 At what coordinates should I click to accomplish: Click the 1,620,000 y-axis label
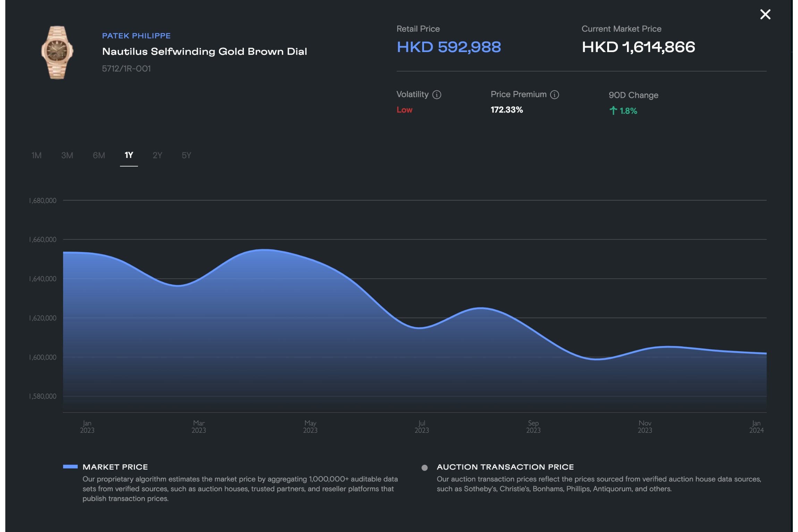(42, 318)
